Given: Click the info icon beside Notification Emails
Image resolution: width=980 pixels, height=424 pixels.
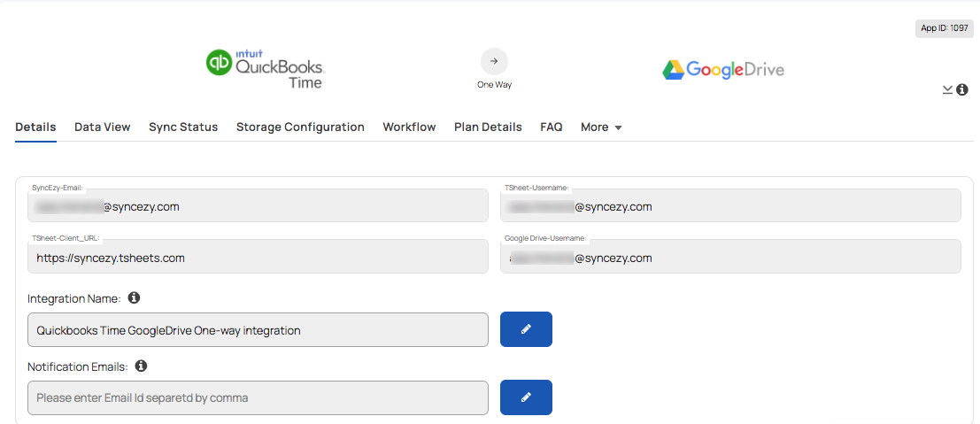Looking at the screenshot, I should 142,366.
